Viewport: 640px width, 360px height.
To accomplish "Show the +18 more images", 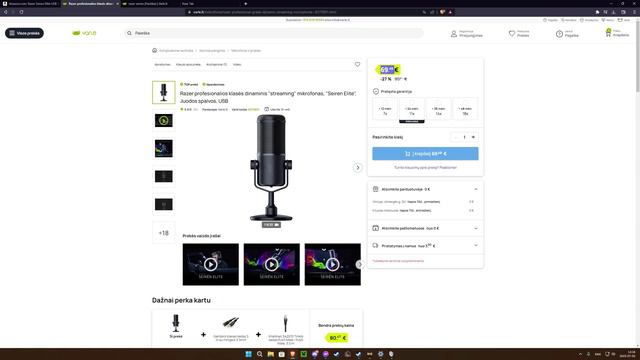I will 164,233.
